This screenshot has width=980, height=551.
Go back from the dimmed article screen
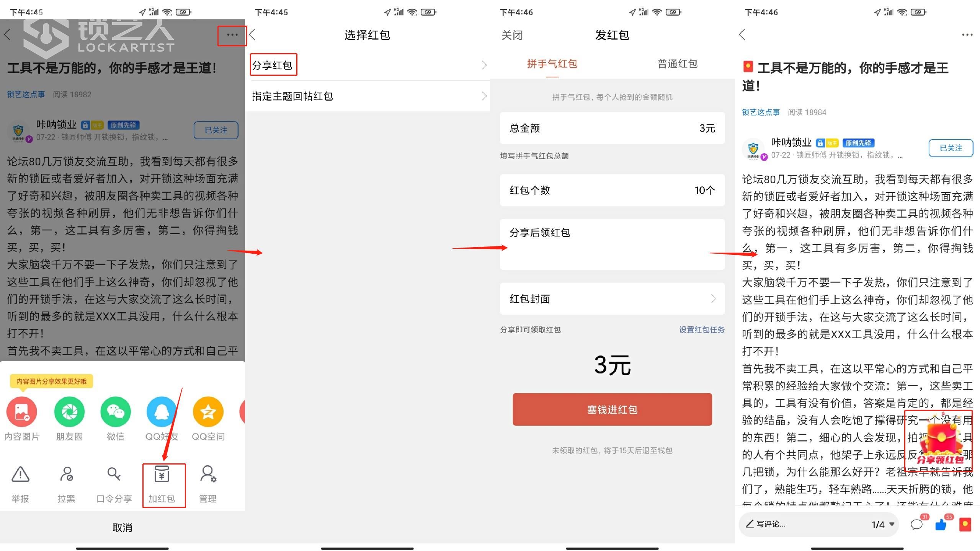(x=7, y=35)
